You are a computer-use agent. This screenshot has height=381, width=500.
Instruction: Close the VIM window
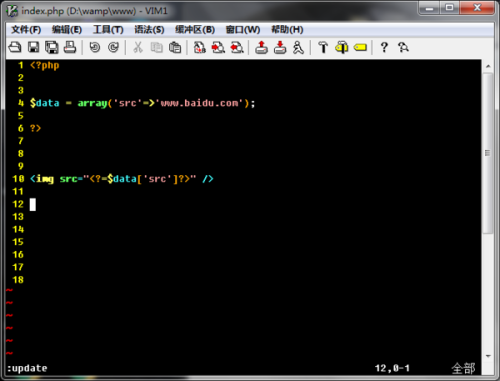coord(477,8)
